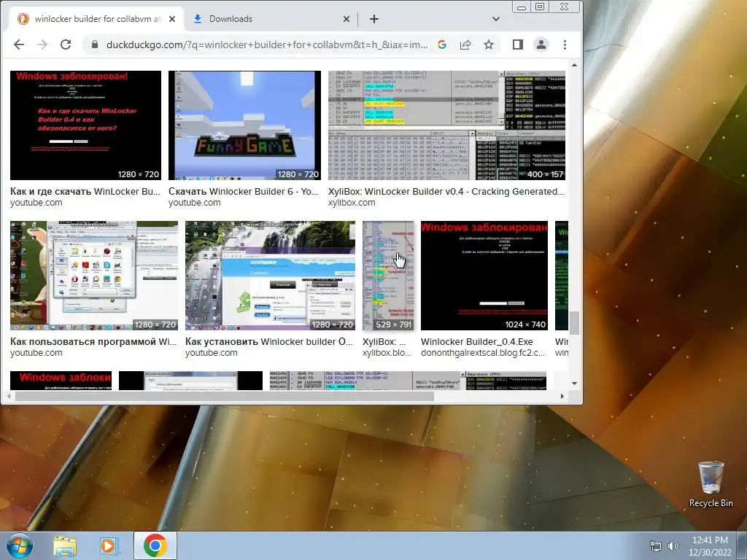Toggle the side panel icon
This screenshot has height=560, width=747.
click(x=518, y=44)
